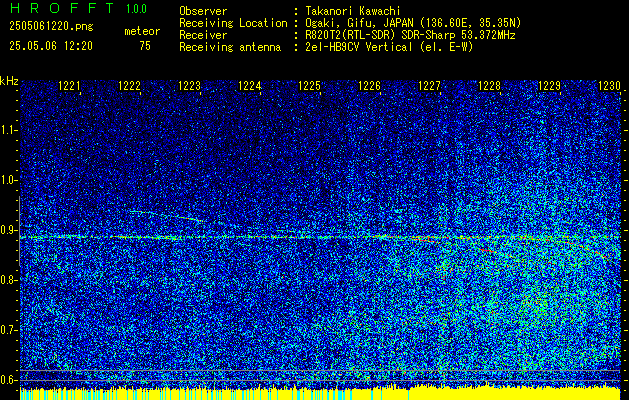Click observer name Takanori Kawachi

click(x=353, y=11)
